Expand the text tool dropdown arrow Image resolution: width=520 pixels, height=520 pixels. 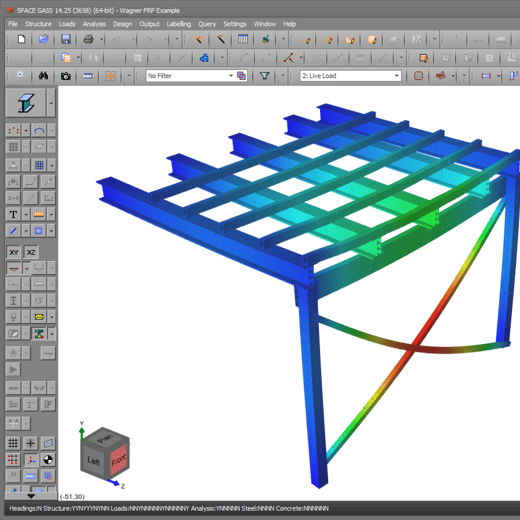(26, 214)
